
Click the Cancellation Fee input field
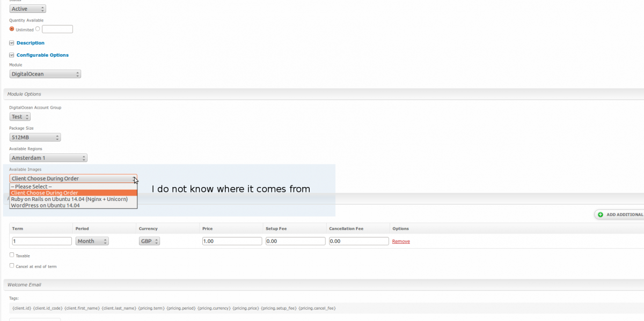click(358, 241)
